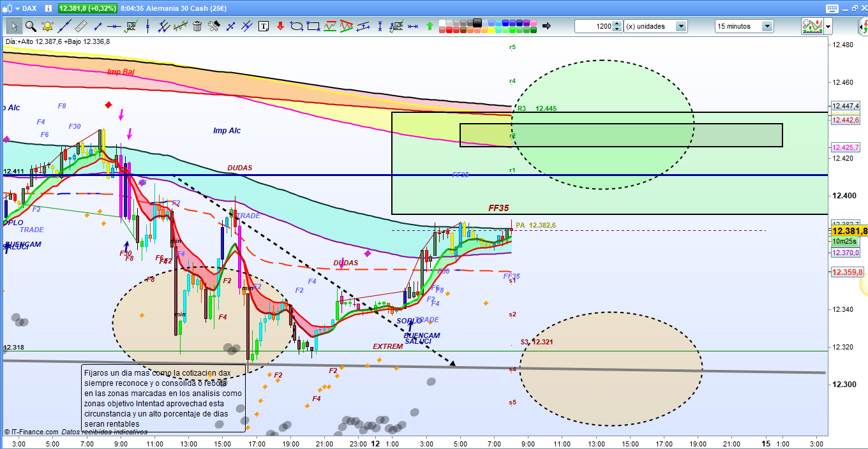Open the '15 minutos' timeframe dropdown

[x=767, y=26]
